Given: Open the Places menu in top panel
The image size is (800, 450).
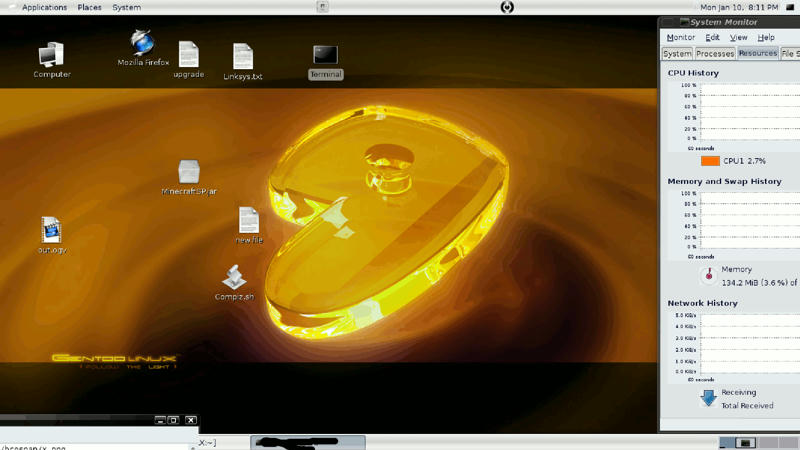Looking at the screenshot, I should pos(89,7).
